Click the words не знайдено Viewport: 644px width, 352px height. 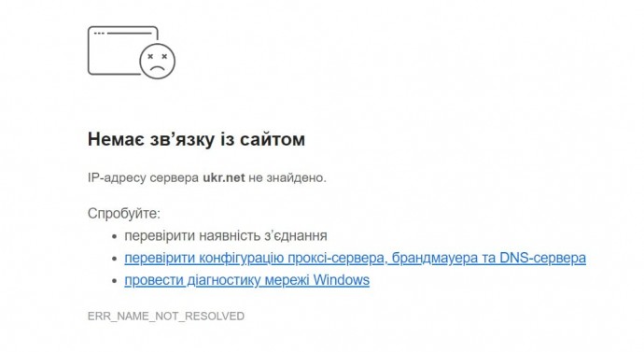click(287, 177)
